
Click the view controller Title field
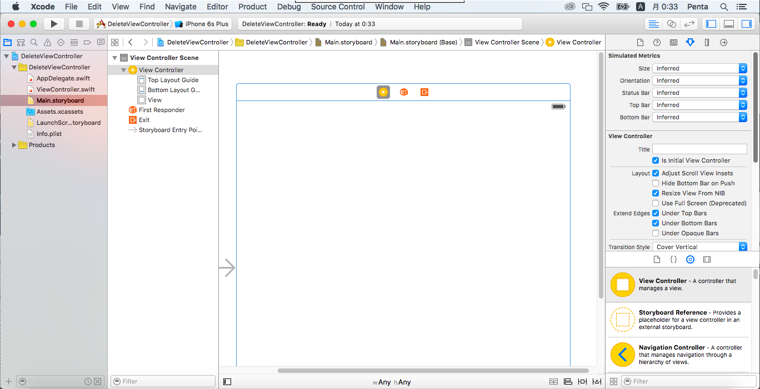click(x=699, y=149)
